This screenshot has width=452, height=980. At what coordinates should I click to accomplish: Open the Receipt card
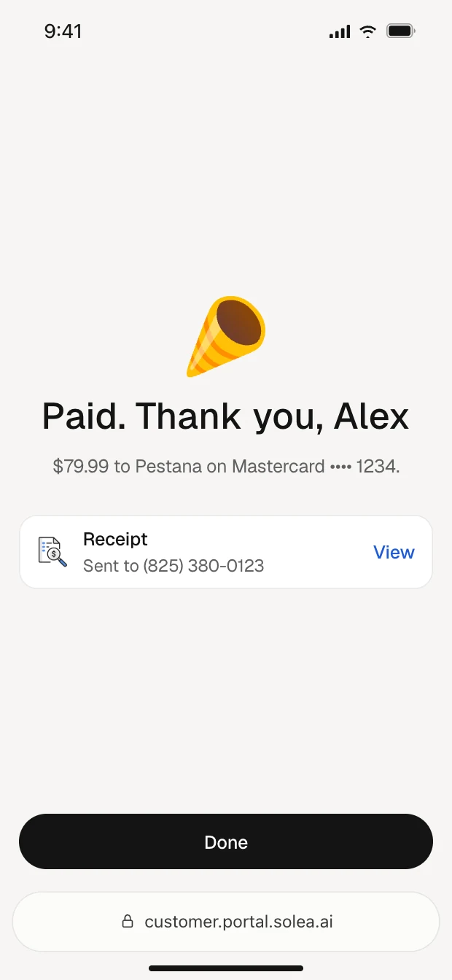pyautogui.click(x=226, y=552)
